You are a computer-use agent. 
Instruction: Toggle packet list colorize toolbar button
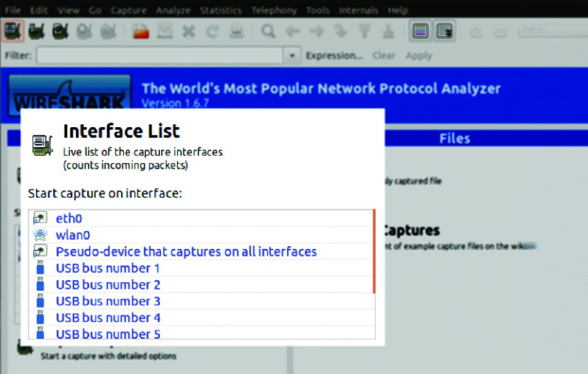(x=419, y=31)
